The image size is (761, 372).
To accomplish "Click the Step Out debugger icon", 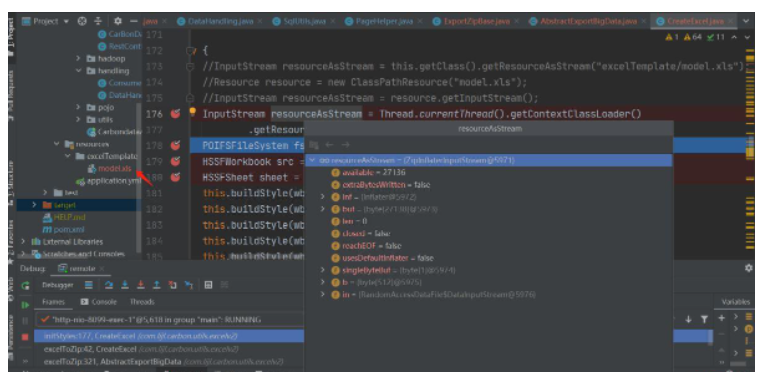I will [156, 285].
